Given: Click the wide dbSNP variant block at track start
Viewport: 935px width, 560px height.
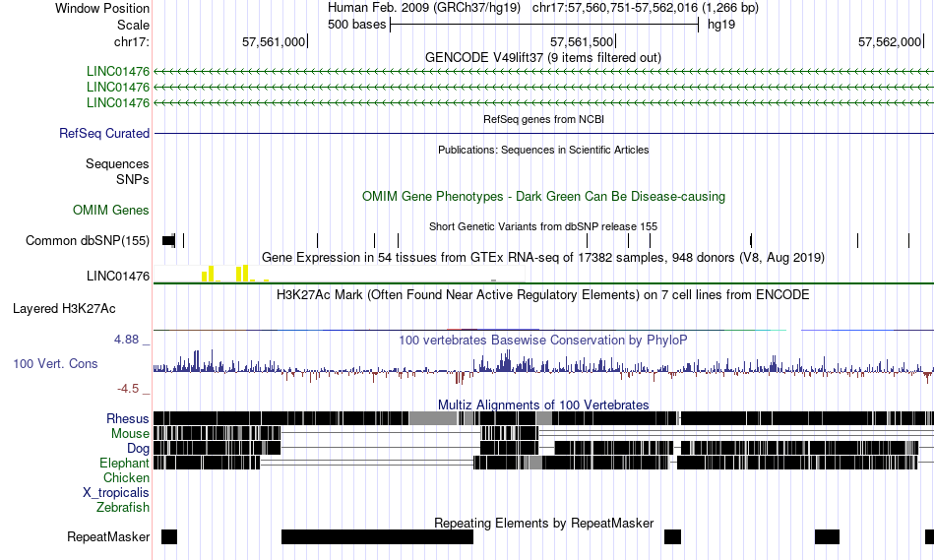Looking at the screenshot, I should click(168, 240).
